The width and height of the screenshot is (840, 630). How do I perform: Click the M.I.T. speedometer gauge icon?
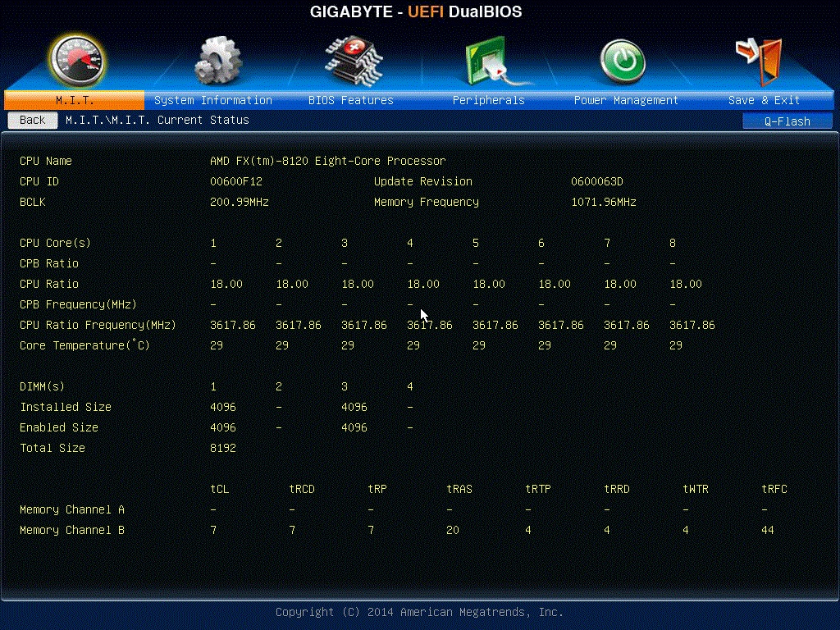(x=77, y=60)
